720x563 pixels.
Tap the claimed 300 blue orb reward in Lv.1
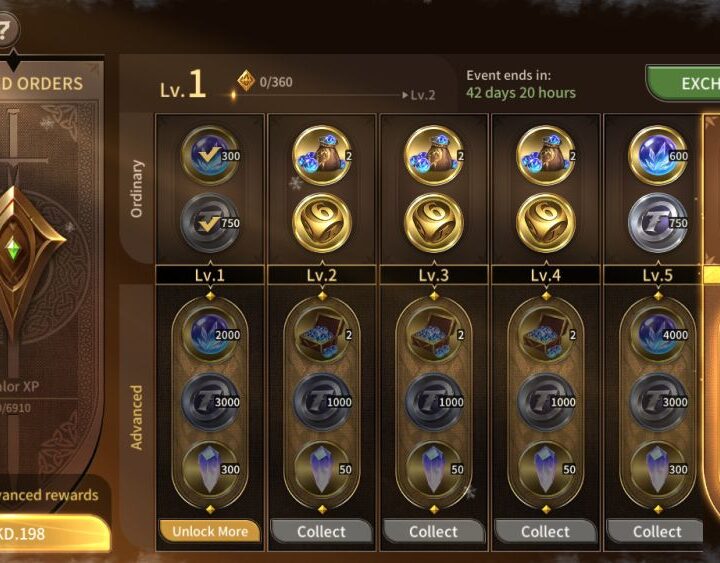(x=210, y=155)
